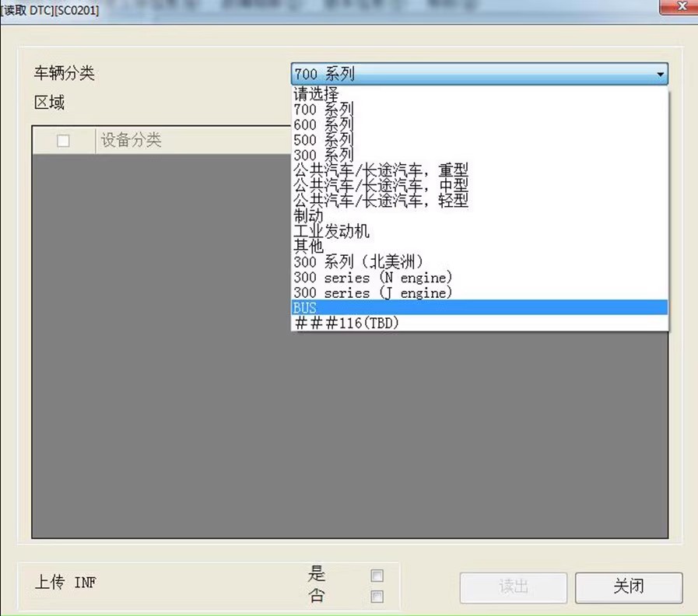Click the 设备分类 column header
Viewport: 698px width, 616px height.
tap(193, 141)
